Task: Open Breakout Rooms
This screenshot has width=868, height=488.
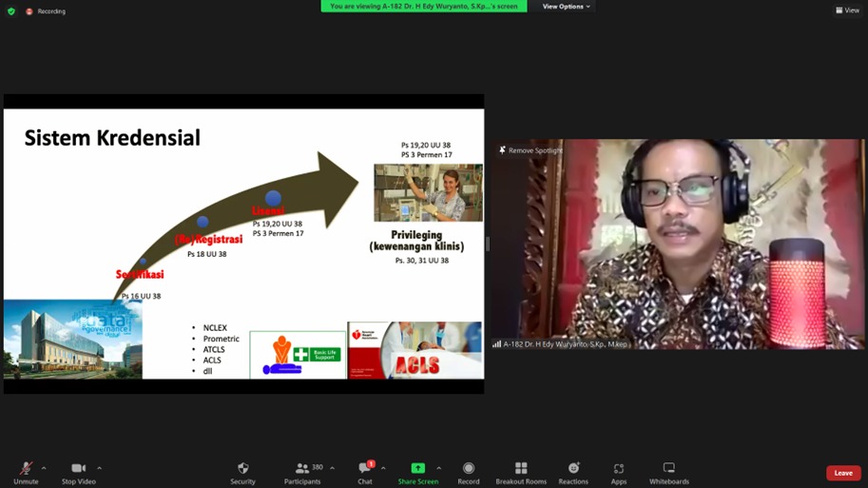Action: point(521,468)
